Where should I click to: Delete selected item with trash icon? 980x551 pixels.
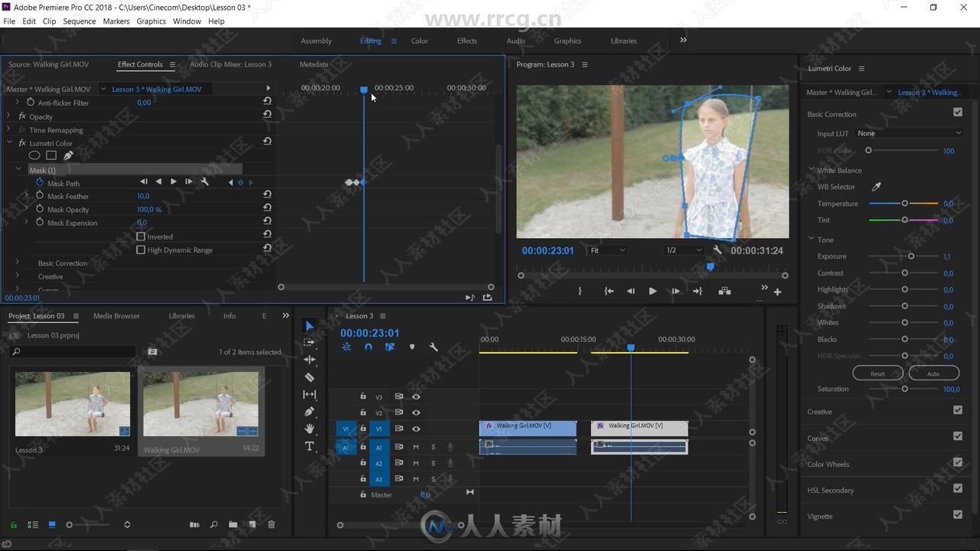click(271, 525)
